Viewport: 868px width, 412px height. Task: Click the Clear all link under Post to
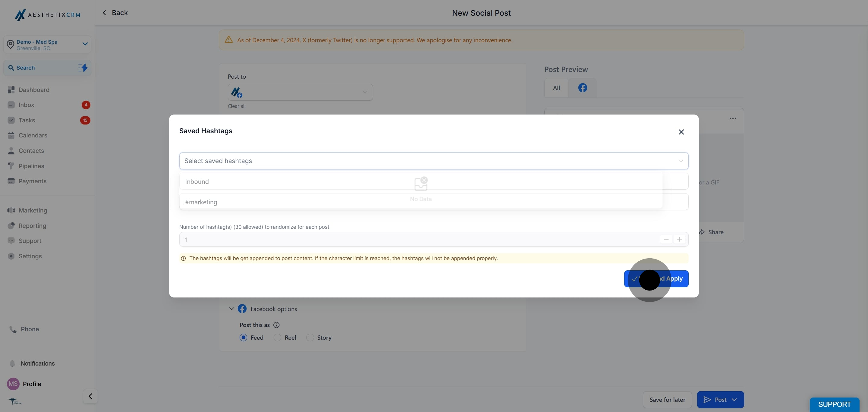(237, 106)
